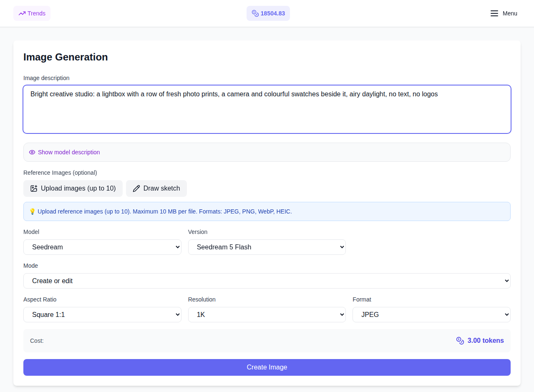
Task: Open the Format dropdown showing JPEG
Action: (x=431, y=314)
